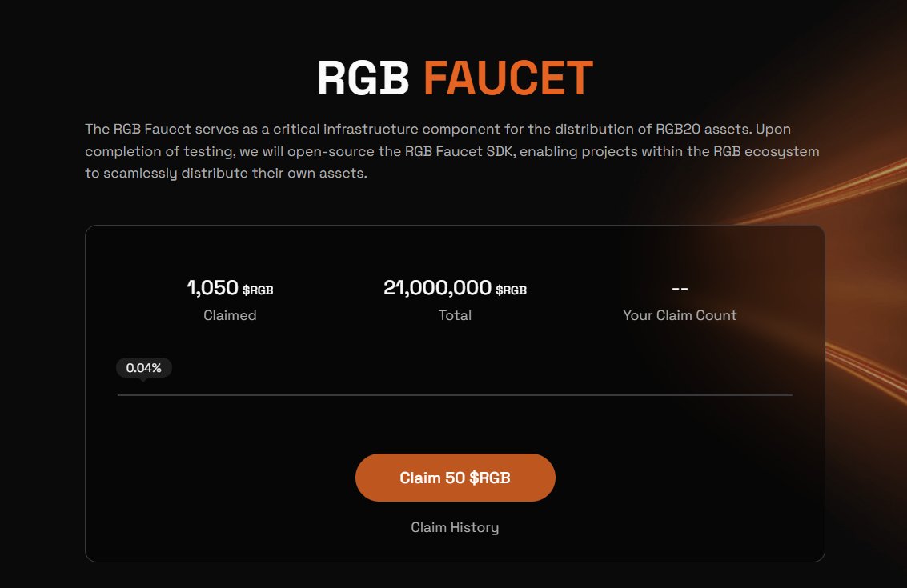Click the Your Claim Count label
This screenshot has width=907, height=588.
click(x=680, y=315)
